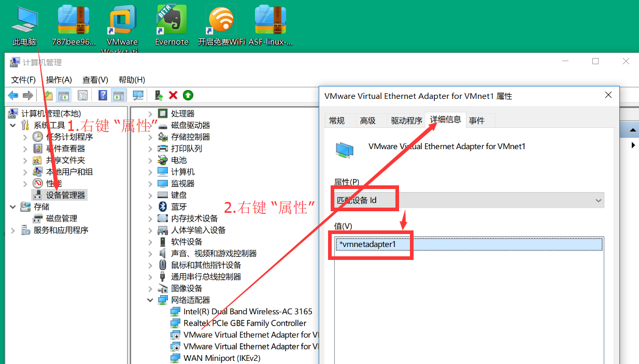Image resolution: width=639 pixels, height=364 pixels.
Task: Click the scroll-up arrow in right pane
Action: (633, 129)
